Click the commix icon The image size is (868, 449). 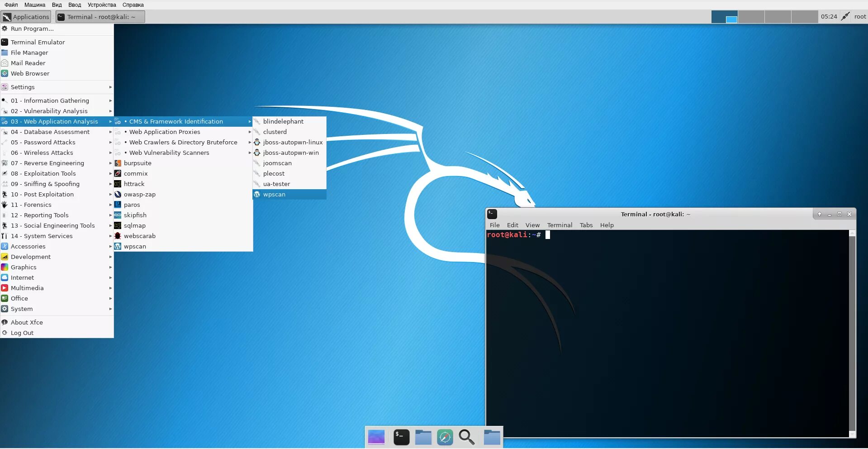118,173
